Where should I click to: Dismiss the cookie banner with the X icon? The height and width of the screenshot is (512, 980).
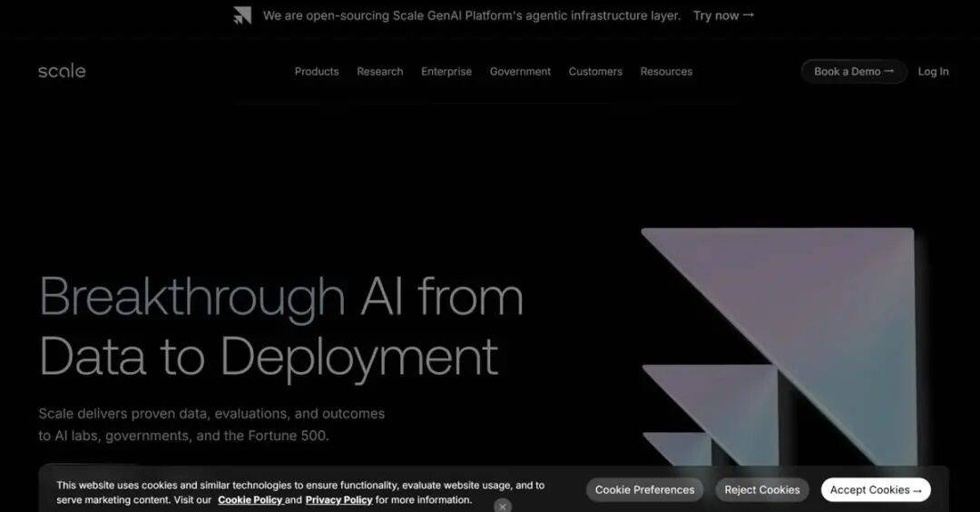tap(503, 507)
